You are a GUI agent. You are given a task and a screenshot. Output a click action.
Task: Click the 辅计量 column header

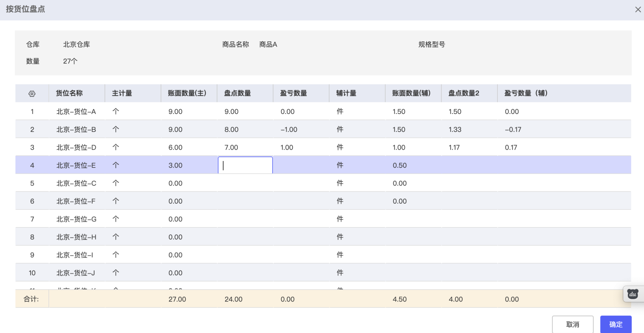[x=346, y=93]
